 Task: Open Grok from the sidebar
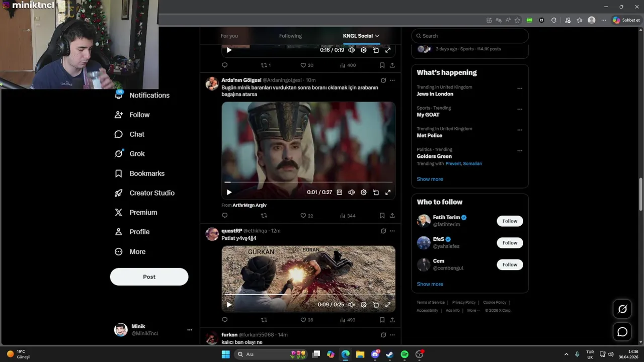[x=130, y=154]
